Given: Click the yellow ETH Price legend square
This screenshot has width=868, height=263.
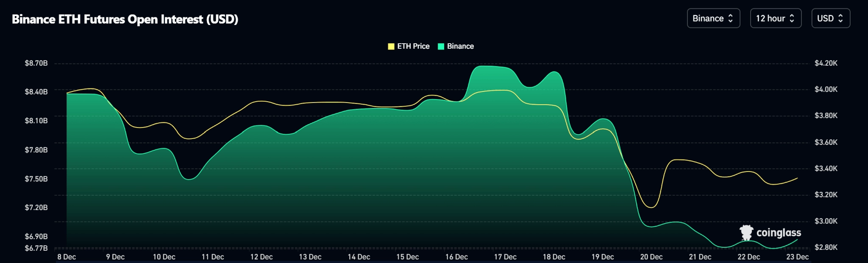Looking at the screenshot, I should tap(391, 47).
